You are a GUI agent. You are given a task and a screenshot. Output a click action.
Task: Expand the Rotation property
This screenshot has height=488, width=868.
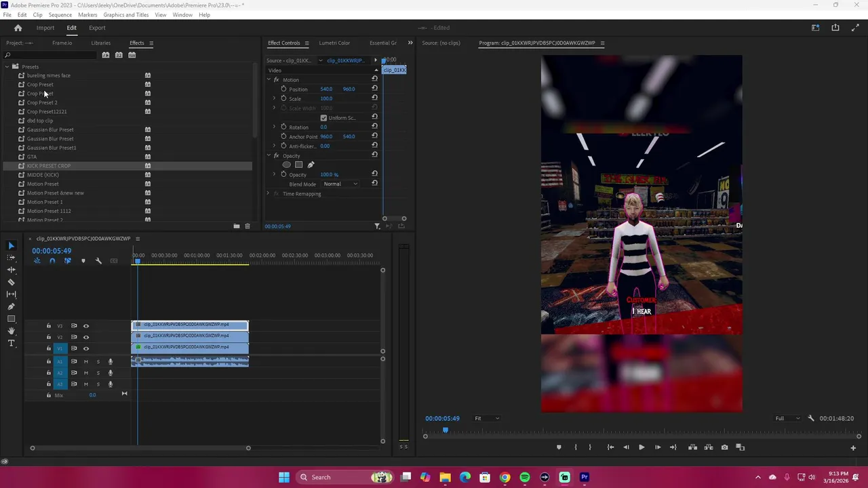point(275,127)
